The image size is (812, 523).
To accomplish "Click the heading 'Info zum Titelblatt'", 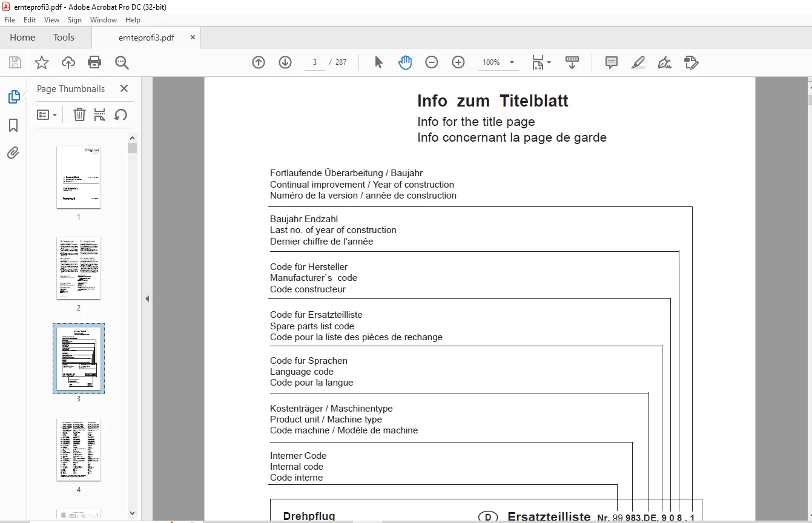I will (493, 100).
